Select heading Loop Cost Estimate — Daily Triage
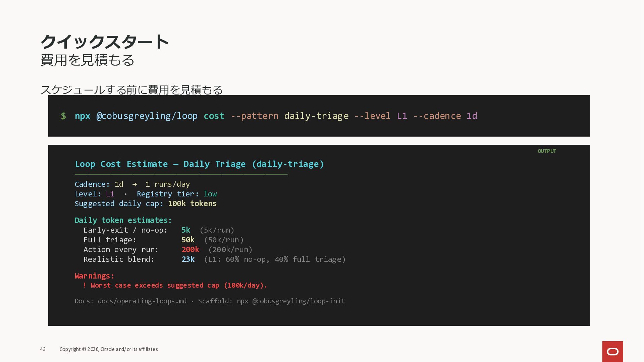The image size is (644, 362). [199, 164]
